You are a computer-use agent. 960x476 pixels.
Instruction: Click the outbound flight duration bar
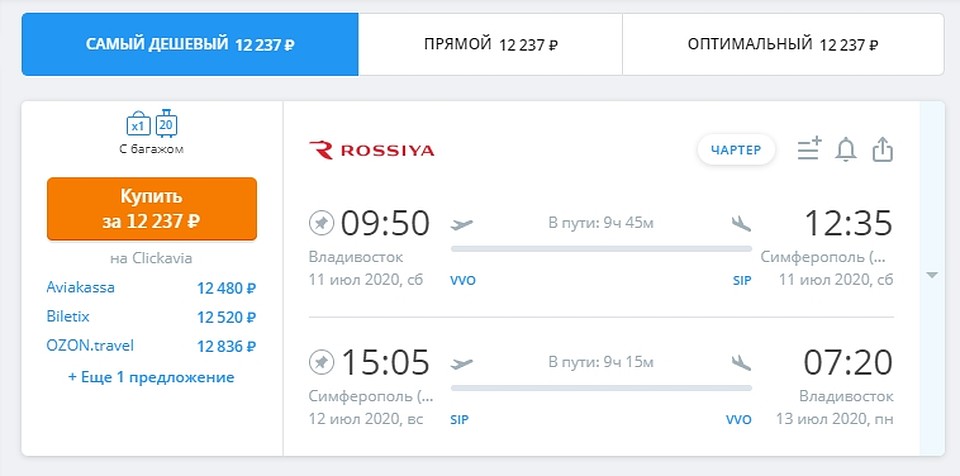pos(601,249)
